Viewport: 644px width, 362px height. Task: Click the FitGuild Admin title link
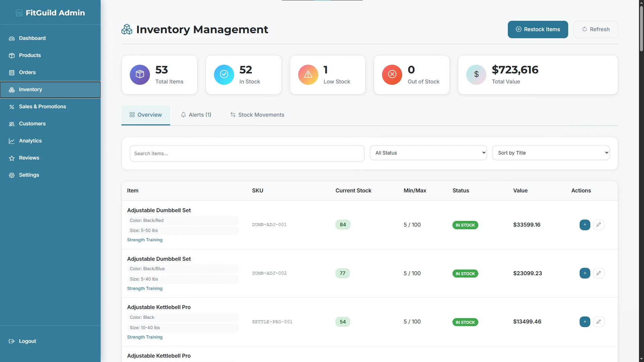55,13
